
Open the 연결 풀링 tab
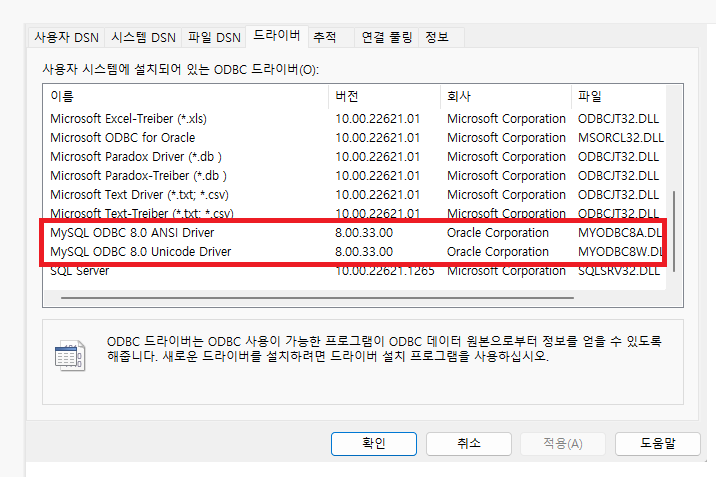click(x=387, y=37)
